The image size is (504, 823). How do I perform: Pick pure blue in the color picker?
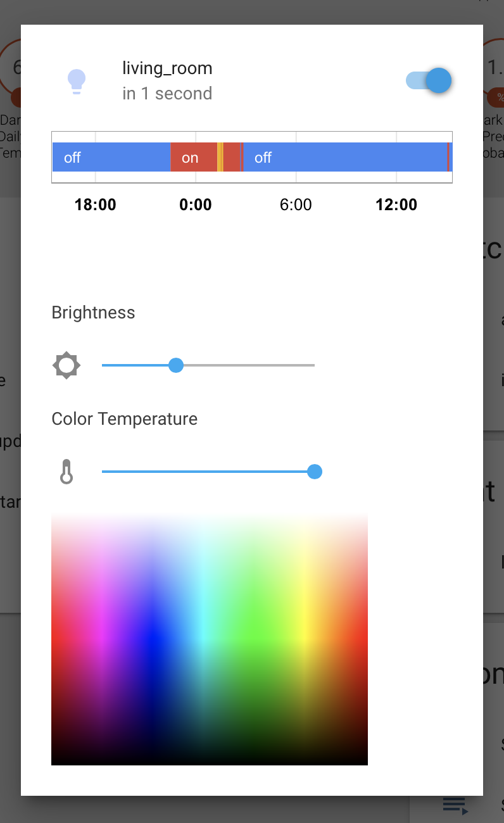click(152, 639)
